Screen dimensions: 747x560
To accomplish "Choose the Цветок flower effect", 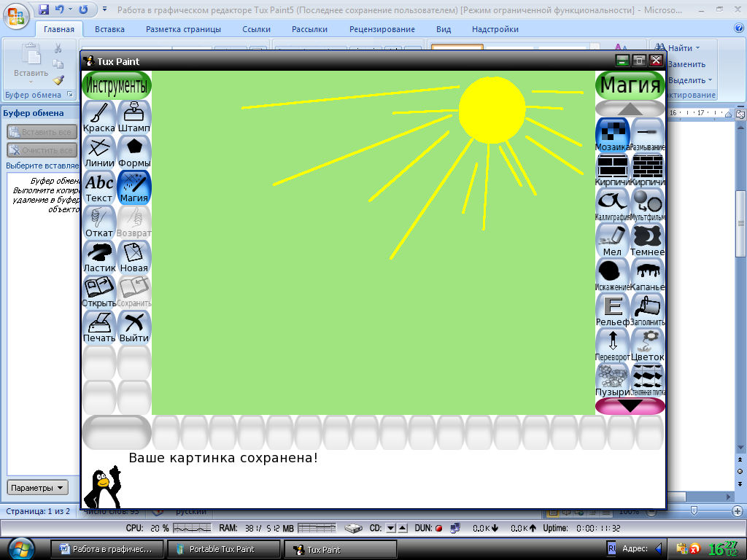I will [648, 345].
